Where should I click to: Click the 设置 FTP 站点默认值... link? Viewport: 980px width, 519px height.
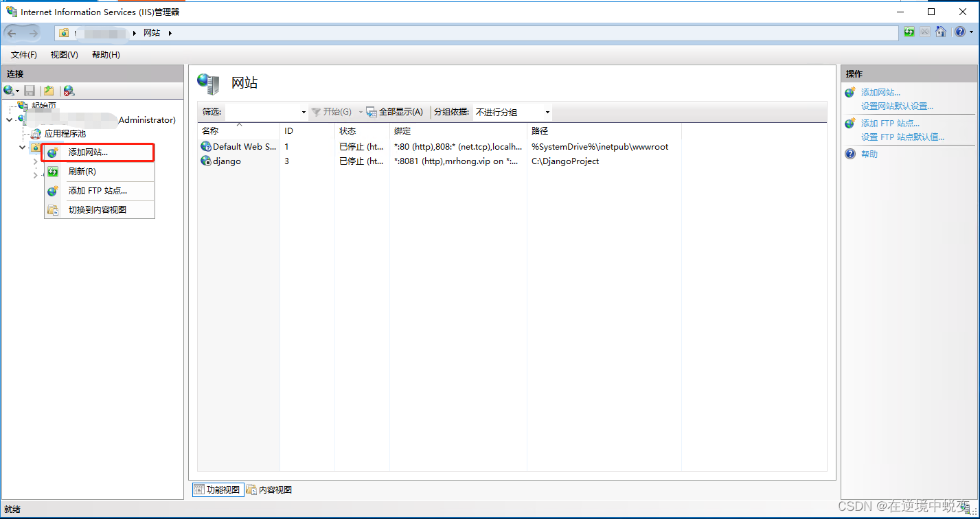point(902,137)
